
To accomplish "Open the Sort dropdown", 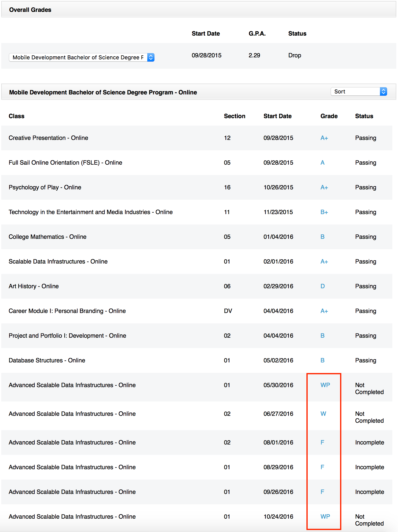I will (359, 91).
